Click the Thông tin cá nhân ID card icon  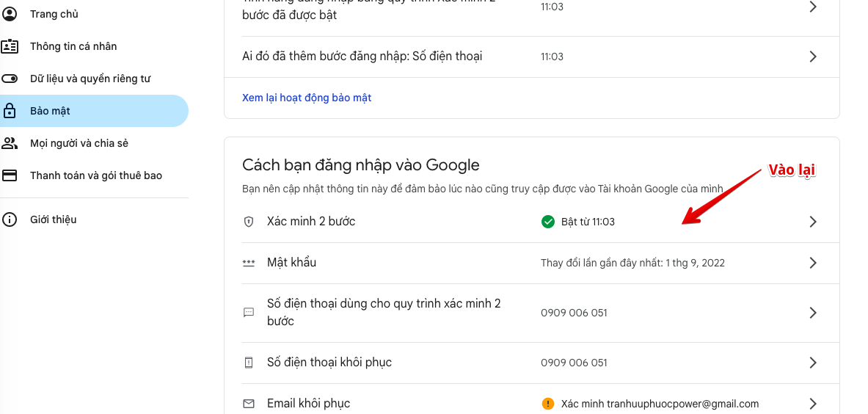pos(10,46)
